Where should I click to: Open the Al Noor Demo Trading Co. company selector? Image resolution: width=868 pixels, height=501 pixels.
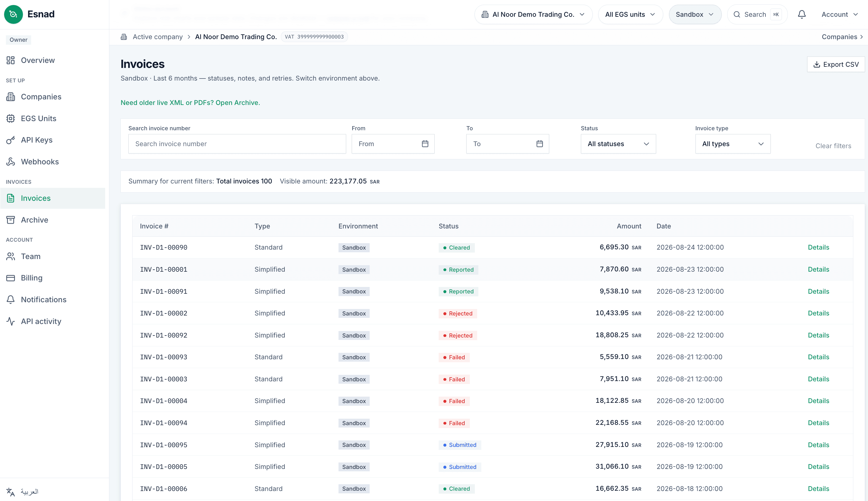click(533, 14)
